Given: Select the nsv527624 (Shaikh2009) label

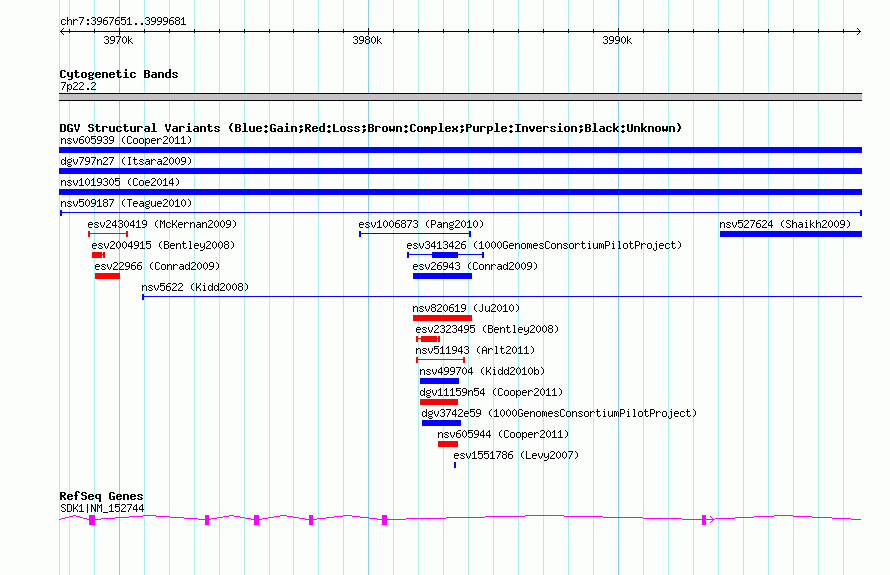Looking at the screenshot, I should 785,224.
